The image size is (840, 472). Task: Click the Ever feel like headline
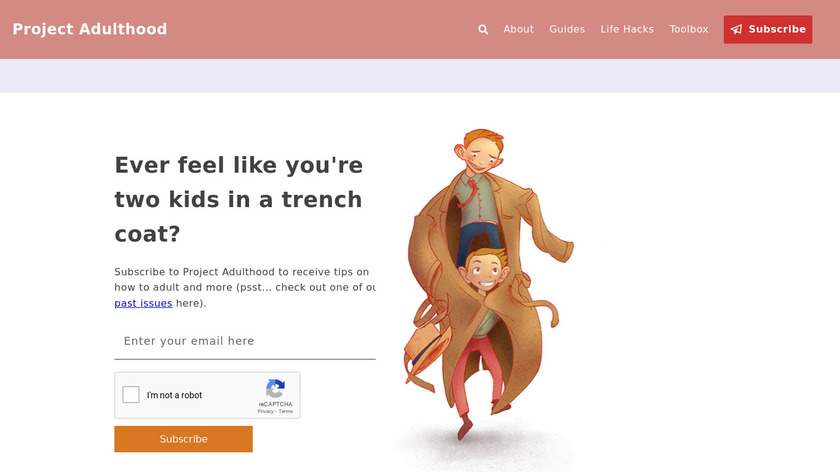click(x=238, y=199)
